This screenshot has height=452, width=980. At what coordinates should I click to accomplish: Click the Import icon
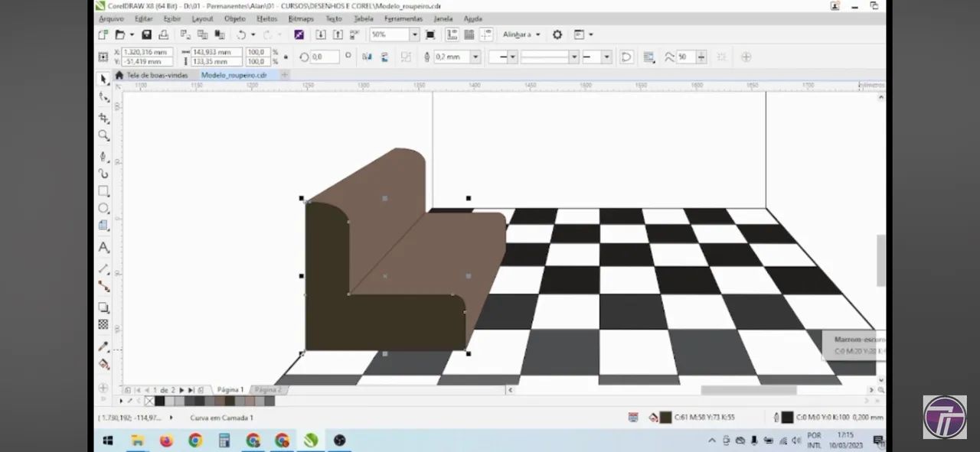pos(319,34)
